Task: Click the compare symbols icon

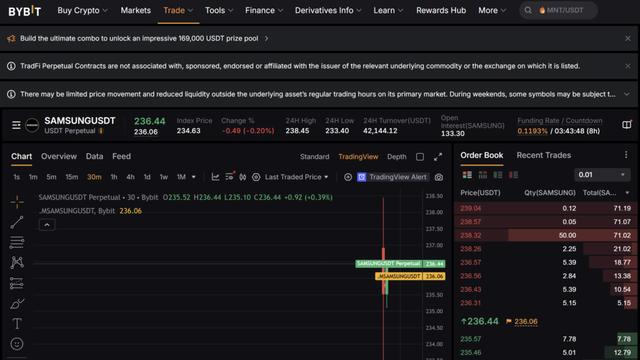Action: 243,177
